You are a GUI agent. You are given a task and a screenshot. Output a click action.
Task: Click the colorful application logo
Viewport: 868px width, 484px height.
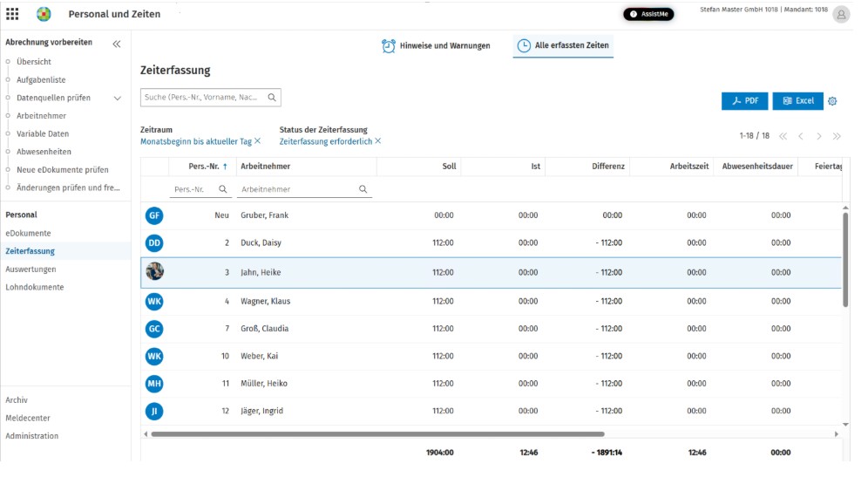[x=44, y=14]
